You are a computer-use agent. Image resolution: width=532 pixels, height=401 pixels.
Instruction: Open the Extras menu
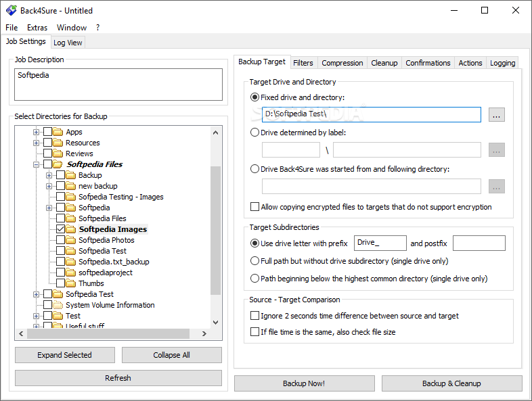[37, 28]
